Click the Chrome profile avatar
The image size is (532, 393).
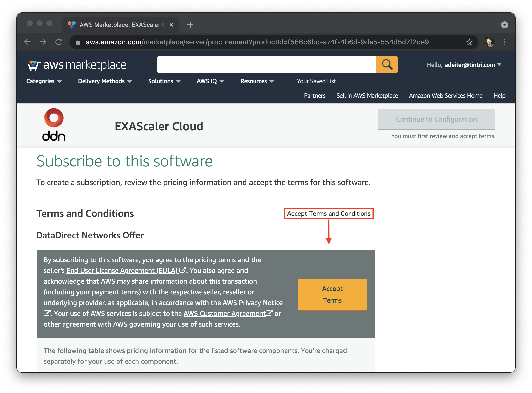tap(489, 42)
